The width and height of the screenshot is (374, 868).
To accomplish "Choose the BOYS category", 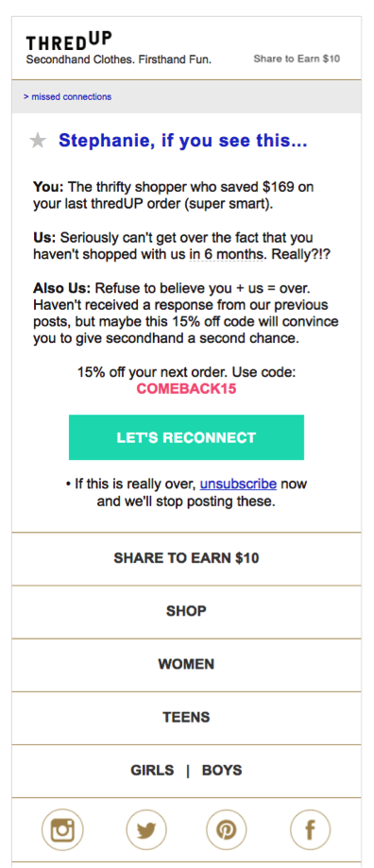I will (x=222, y=771).
